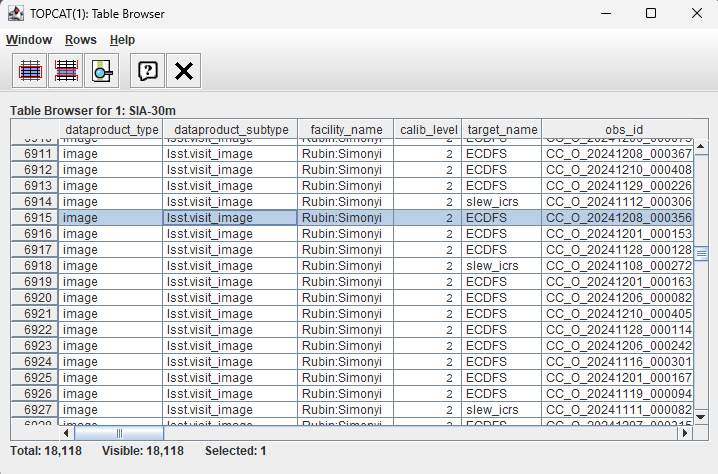Viewport: 718px width, 474px height.
Task: Select row header 6915
Action: point(34,218)
